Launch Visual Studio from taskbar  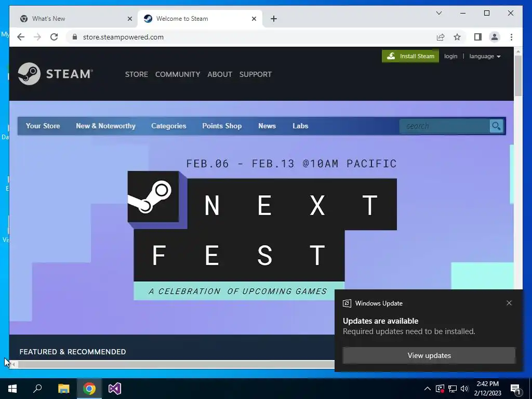(x=115, y=389)
